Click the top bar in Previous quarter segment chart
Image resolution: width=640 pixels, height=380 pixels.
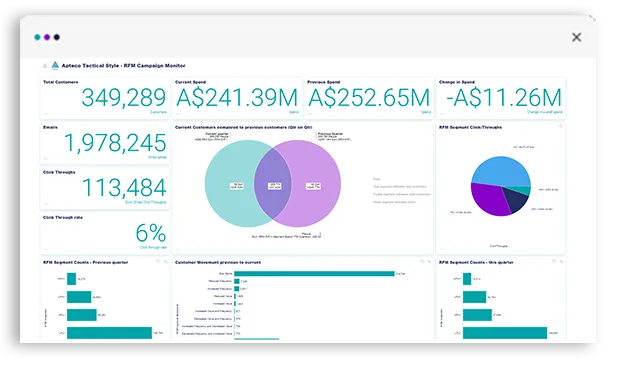pos(71,279)
